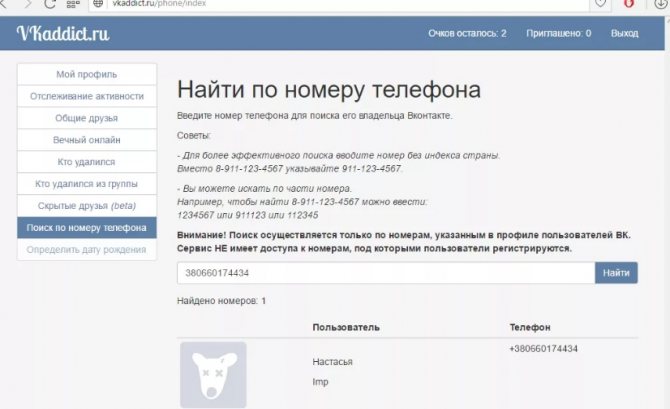Open Кто удалился из группы
This screenshot has width=670, height=409.
tap(87, 184)
